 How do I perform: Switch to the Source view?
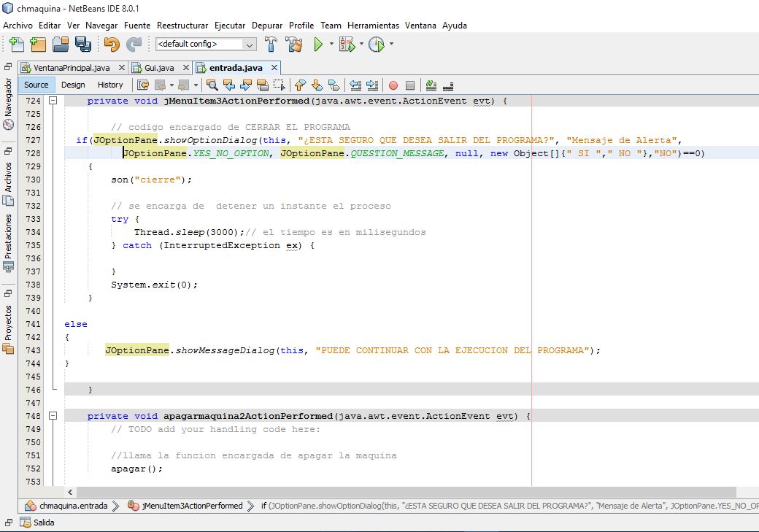(x=36, y=85)
